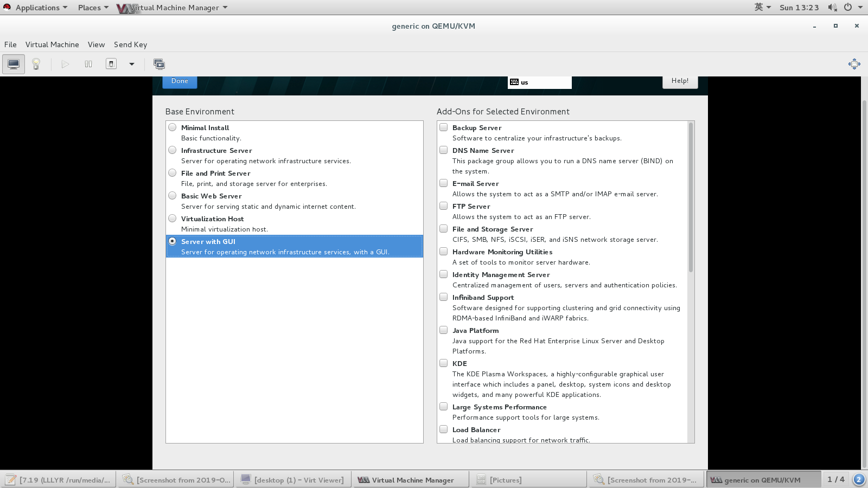Viewport: 868px width, 488px height.
Task: Switch to first Screenshot from 2019 window
Action: (176, 480)
